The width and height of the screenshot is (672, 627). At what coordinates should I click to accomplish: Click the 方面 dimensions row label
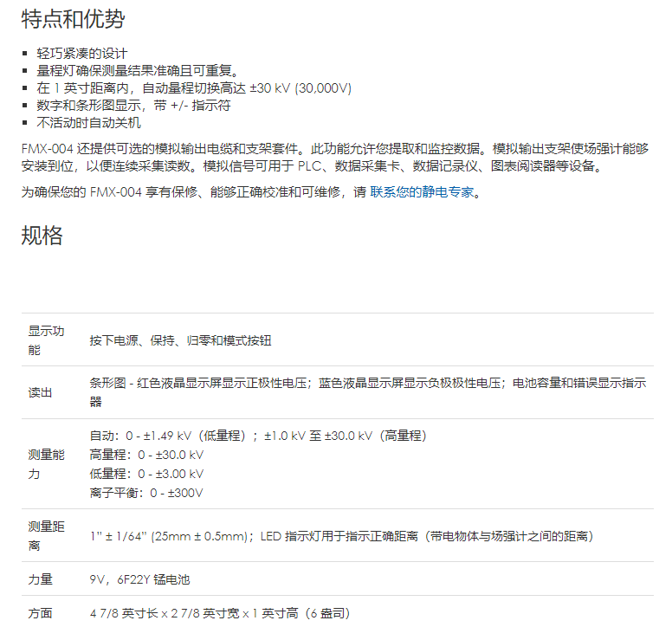coord(41,613)
